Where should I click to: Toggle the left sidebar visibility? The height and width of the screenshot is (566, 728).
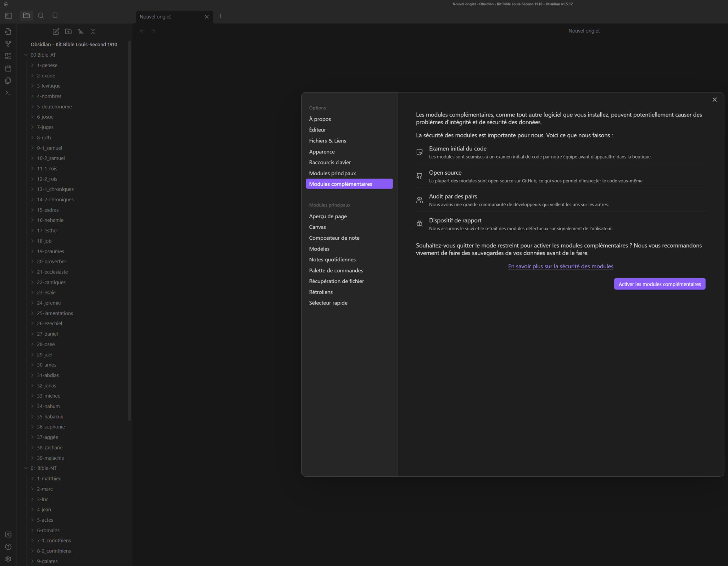point(8,15)
